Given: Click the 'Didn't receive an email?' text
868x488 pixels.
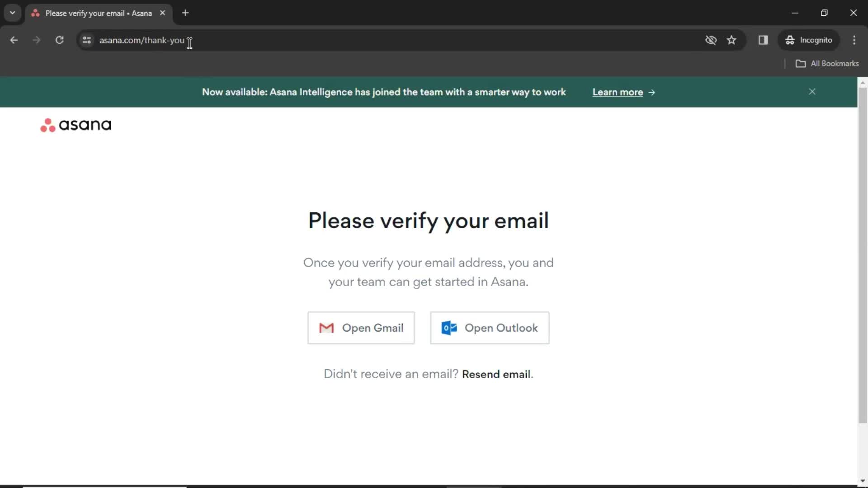Looking at the screenshot, I should [x=391, y=374].
